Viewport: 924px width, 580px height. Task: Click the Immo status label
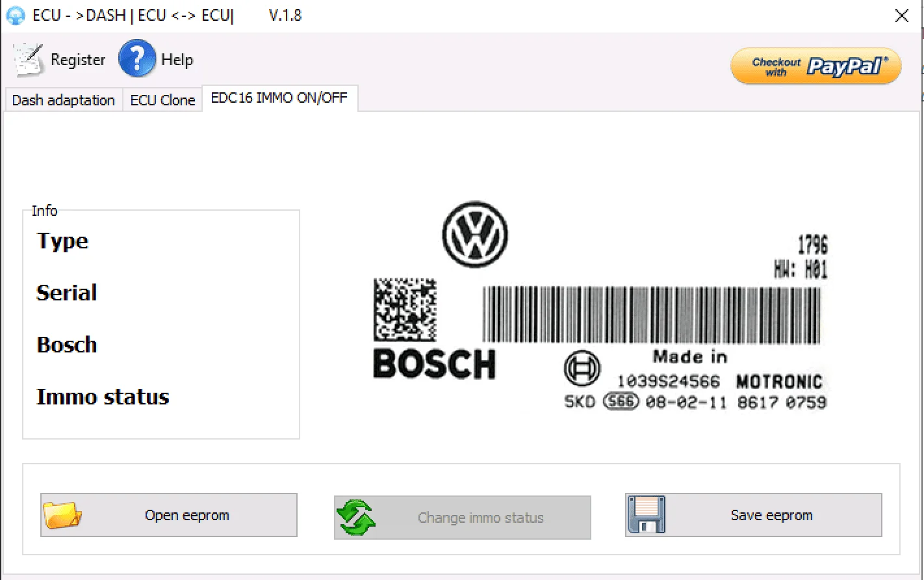click(x=103, y=397)
